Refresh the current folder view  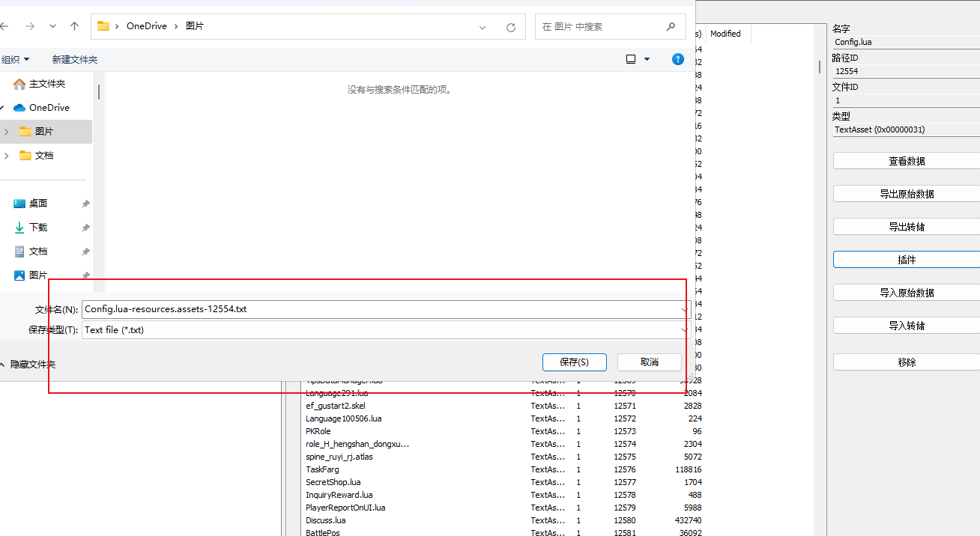pos(511,27)
